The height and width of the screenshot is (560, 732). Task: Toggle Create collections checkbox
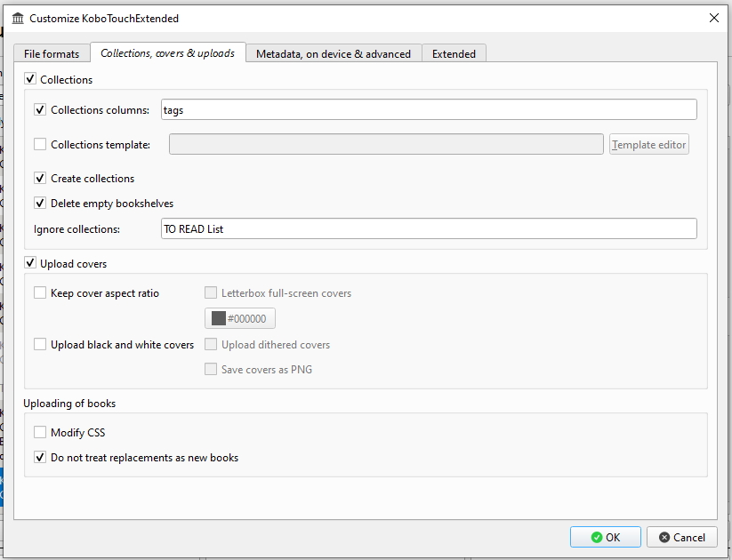click(40, 178)
